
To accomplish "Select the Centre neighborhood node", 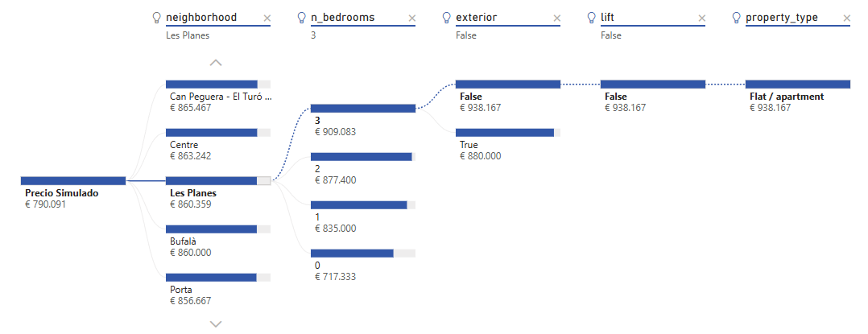I will 212,133.
